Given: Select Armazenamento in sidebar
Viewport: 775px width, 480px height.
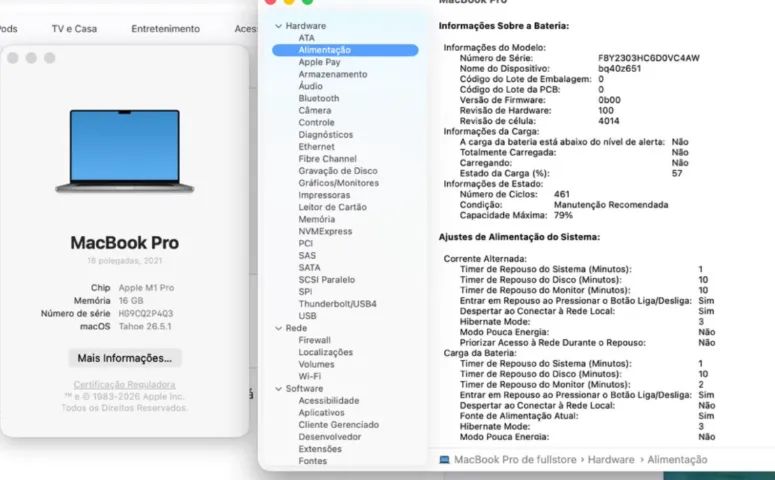Looking at the screenshot, I should click(333, 74).
